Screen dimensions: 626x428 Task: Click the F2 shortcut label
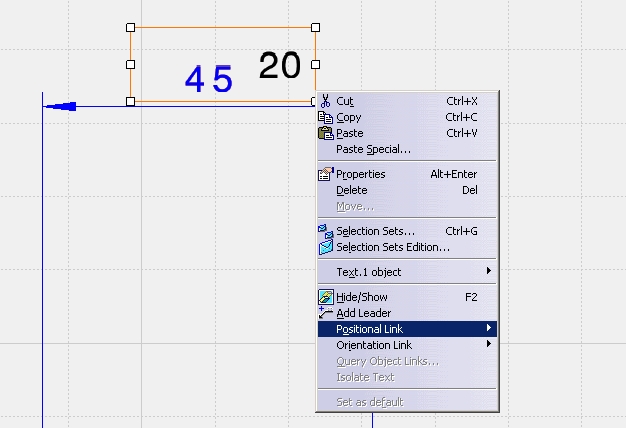coord(471,297)
